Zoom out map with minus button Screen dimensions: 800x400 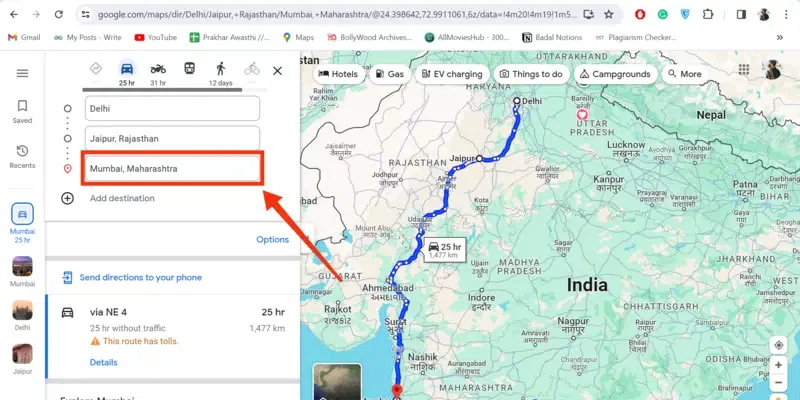[x=779, y=383]
